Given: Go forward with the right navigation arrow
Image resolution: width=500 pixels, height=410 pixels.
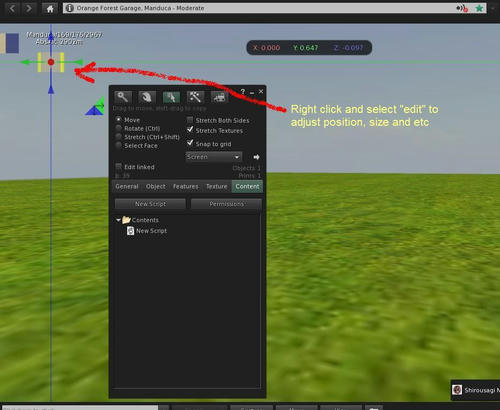Looking at the screenshot, I should click(x=29, y=8).
